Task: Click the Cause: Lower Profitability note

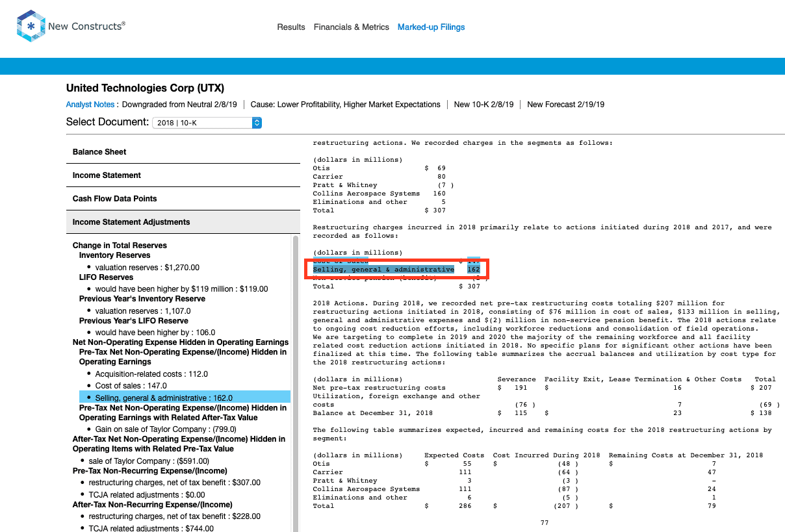Action: [345, 105]
